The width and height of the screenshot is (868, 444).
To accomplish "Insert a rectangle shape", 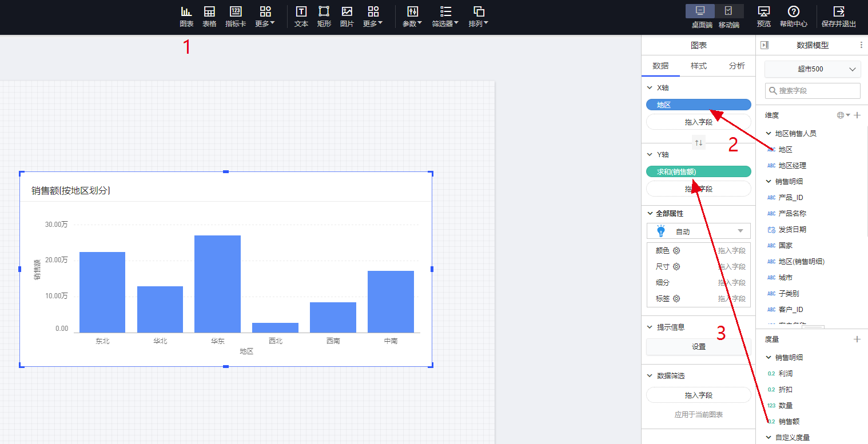I will point(324,17).
